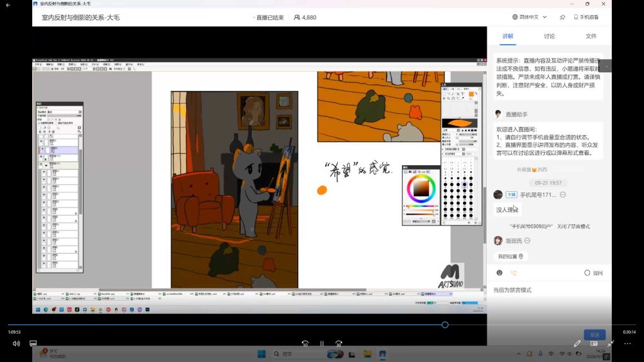644x362 pixels.
Task: Open the 简体中文 language dropdown
Action: coord(529,17)
